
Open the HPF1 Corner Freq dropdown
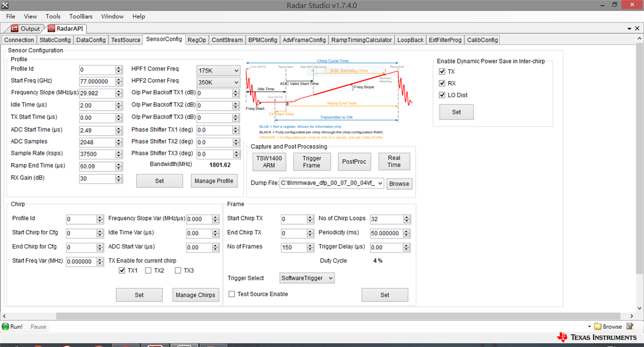[x=236, y=70]
